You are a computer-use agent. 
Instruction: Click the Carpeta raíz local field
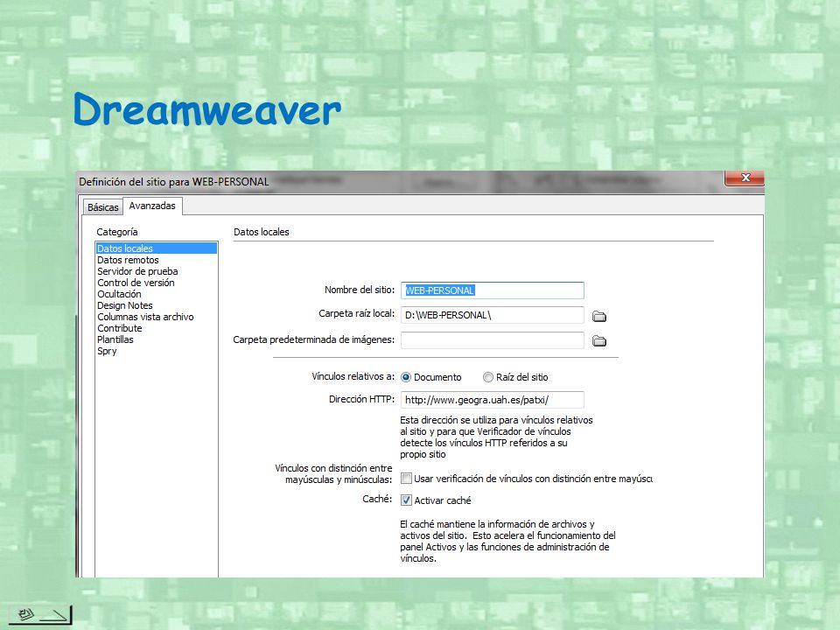493,315
